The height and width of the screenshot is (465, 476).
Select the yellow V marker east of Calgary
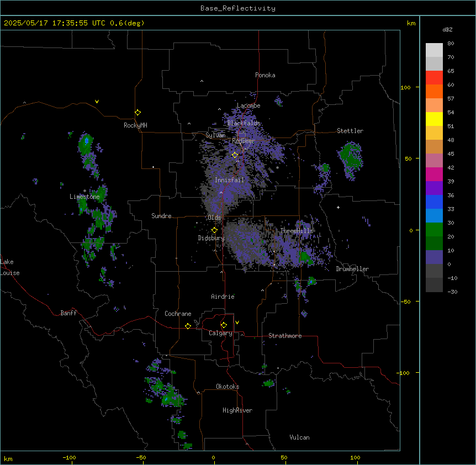coord(237,323)
